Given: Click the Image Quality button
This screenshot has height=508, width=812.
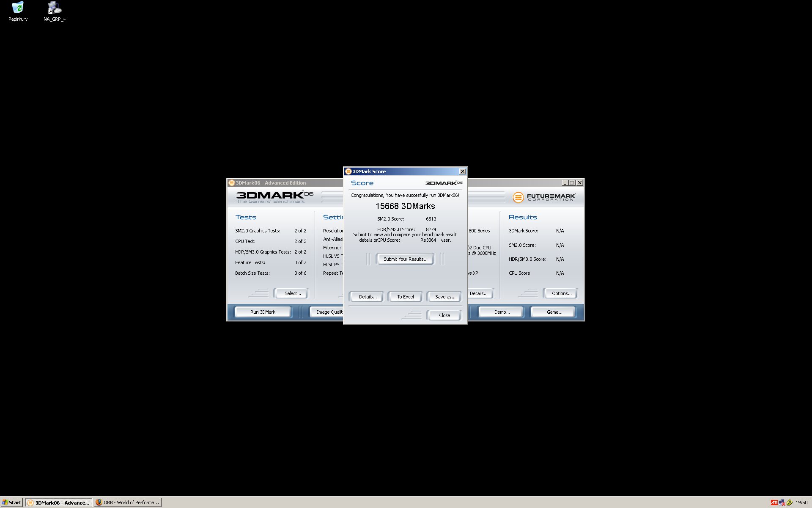Looking at the screenshot, I should pos(327,312).
